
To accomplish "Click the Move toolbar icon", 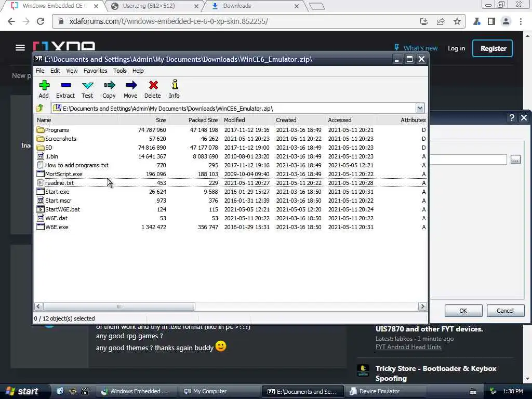I will point(131,85).
